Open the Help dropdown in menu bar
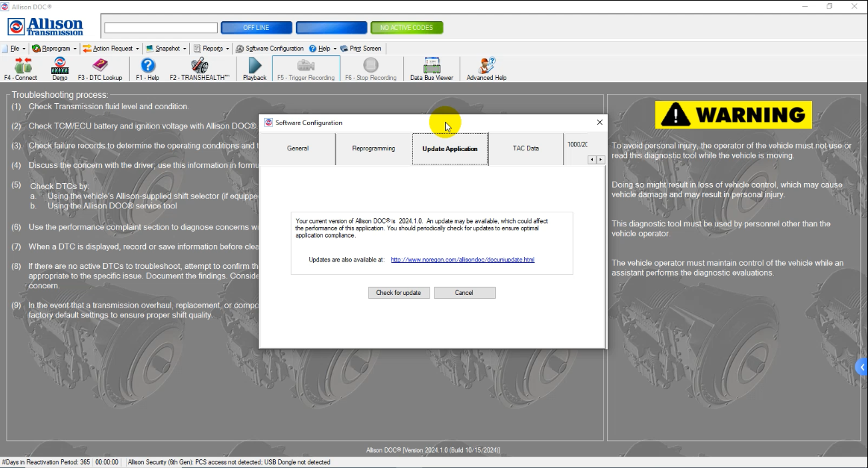This screenshot has width=868, height=468. pyautogui.click(x=322, y=49)
